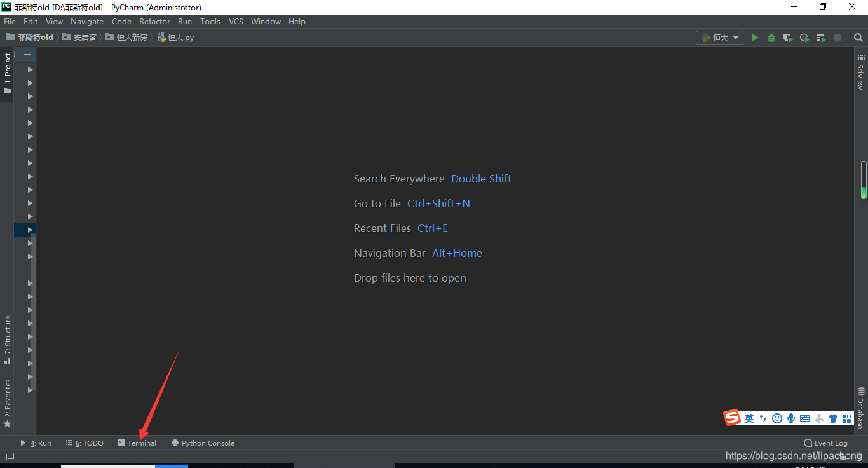This screenshot has height=468, width=868.
Task: Click the PyCharm logo in the title bar
Action: [x=6, y=7]
